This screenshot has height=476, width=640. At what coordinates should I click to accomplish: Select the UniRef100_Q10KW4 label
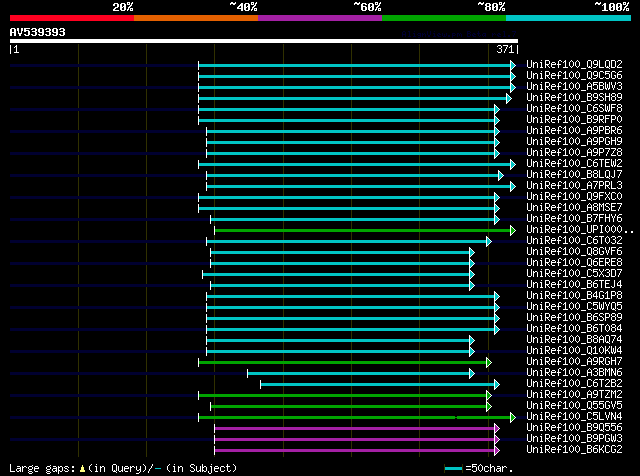click(x=574, y=351)
